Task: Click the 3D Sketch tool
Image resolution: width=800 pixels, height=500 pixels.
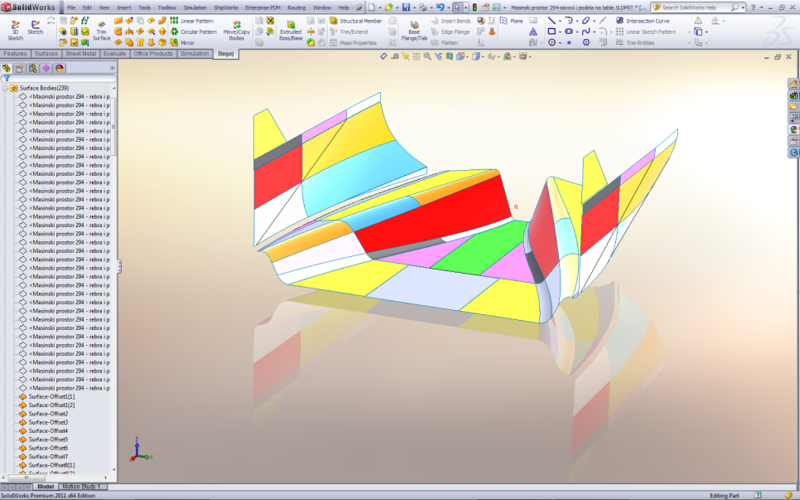Action: coord(14,32)
